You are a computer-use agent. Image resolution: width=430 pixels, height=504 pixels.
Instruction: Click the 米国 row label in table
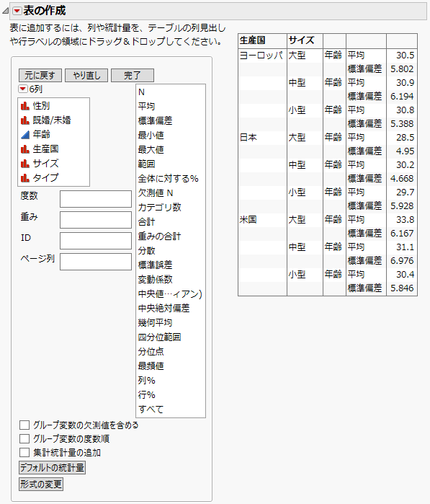coord(248,220)
